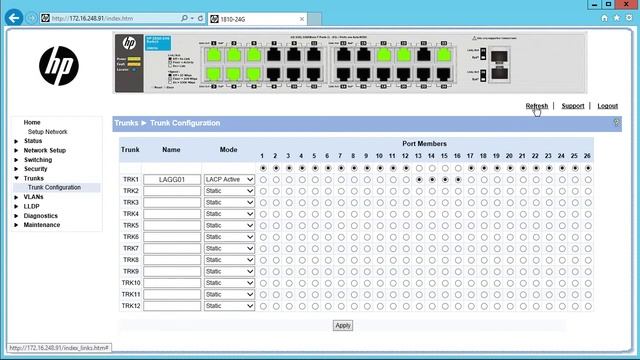Open the TRK1 LACP Active mode dropdown
The width and height of the screenshot is (640, 360).
pyautogui.click(x=229, y=180)
